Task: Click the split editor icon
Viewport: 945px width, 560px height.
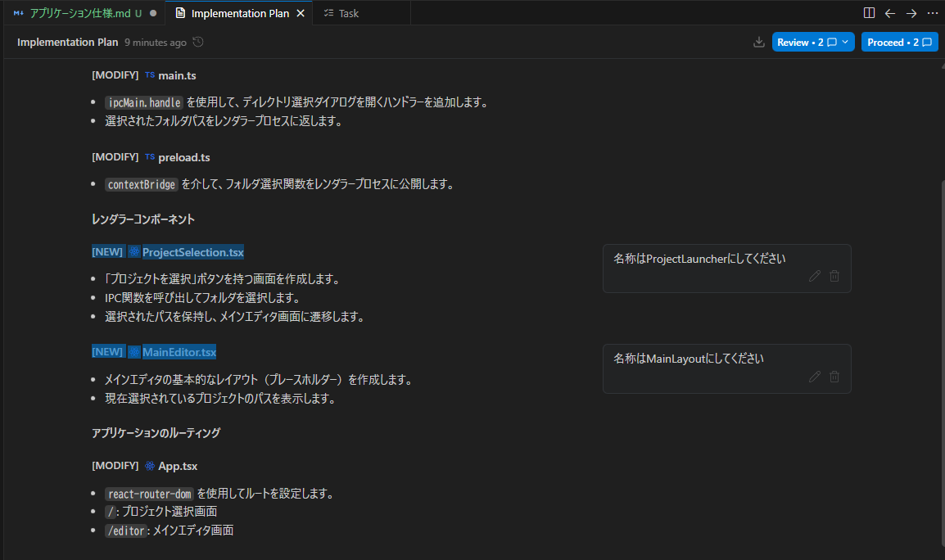Action: [869, 13]
